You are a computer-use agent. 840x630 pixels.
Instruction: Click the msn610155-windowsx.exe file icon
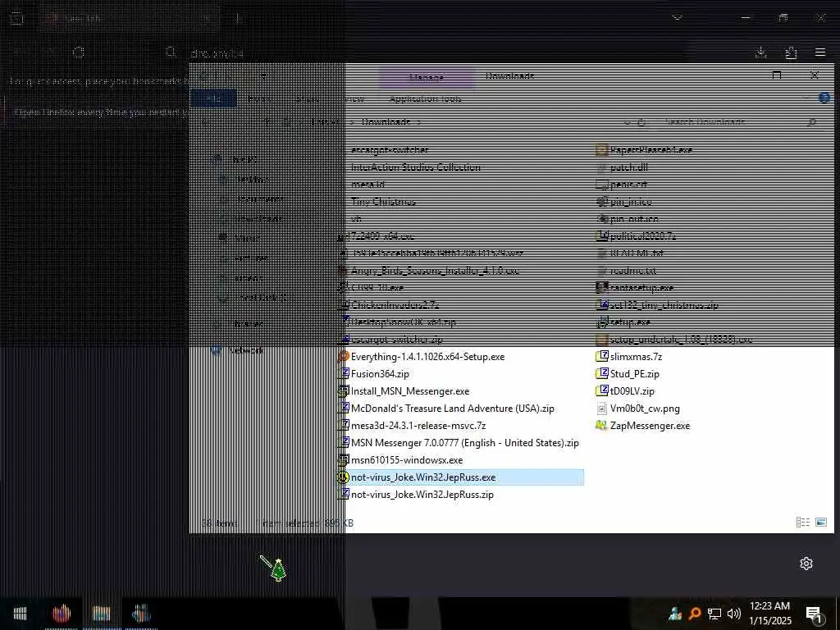[344, 460]
